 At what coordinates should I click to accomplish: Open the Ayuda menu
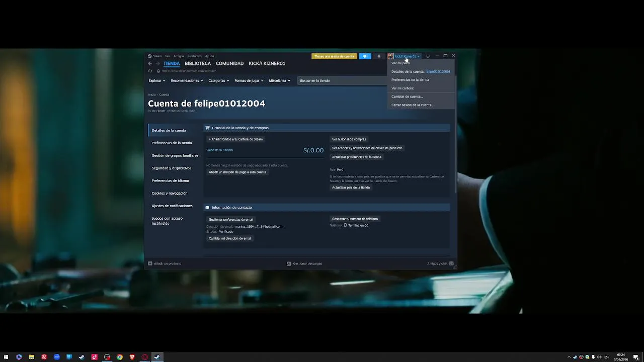click(209, 56)
